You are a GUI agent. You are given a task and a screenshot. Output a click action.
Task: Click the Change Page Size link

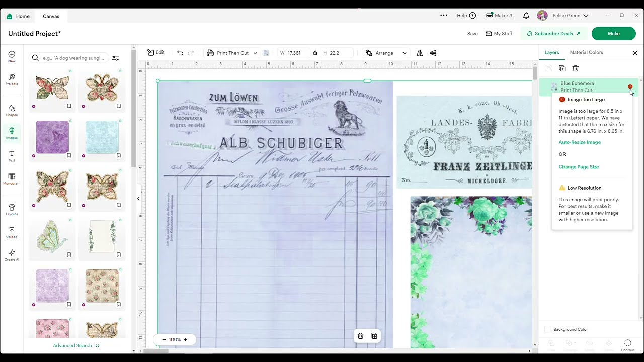[x=579, y=167]
